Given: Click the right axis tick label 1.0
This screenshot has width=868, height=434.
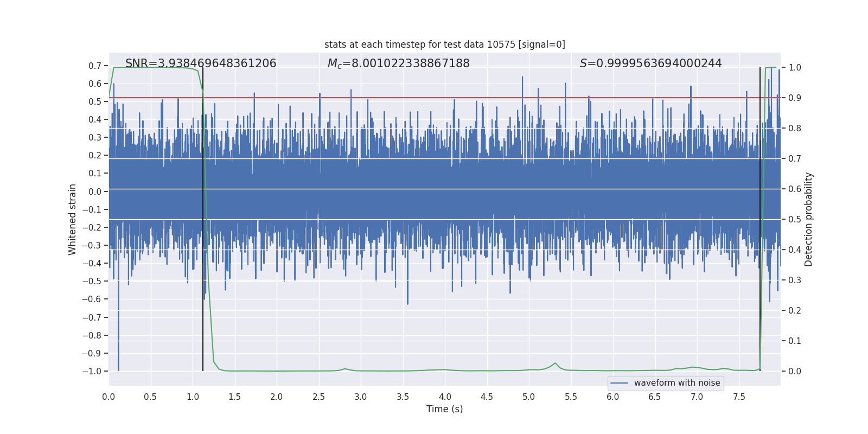Looking at the screenshot, I should pos(795,68).
